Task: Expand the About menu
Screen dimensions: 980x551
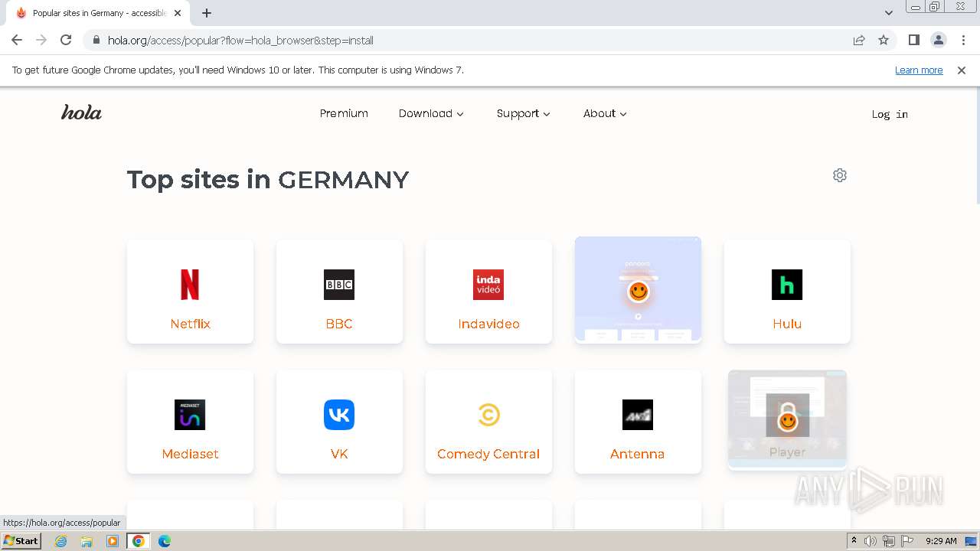Action: click(x=605, y=113)
